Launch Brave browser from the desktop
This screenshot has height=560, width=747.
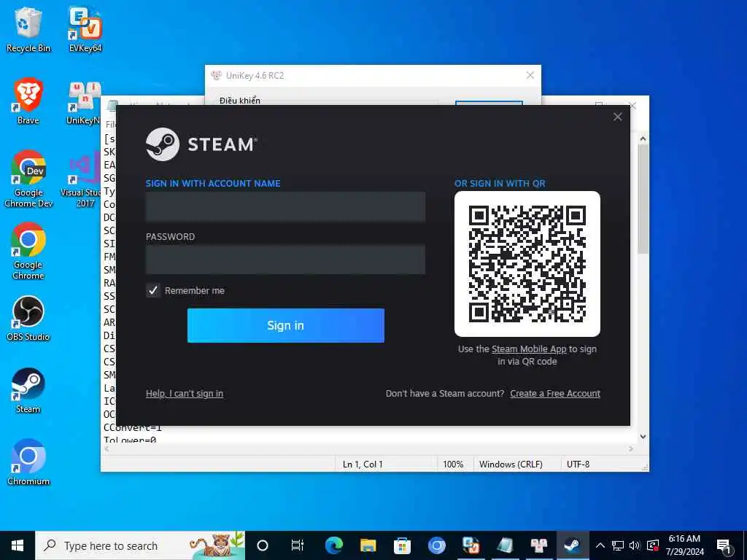[x=28, y=101]
